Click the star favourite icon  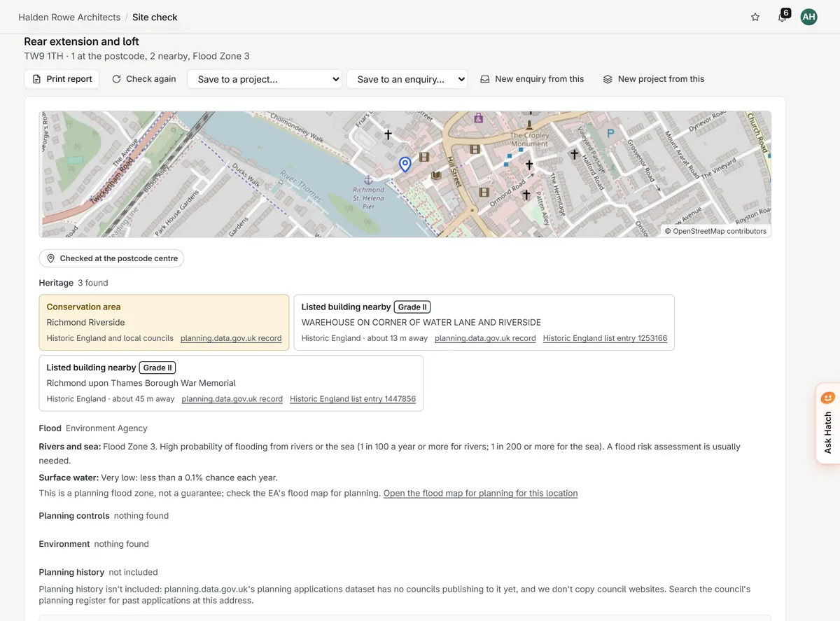755,17
